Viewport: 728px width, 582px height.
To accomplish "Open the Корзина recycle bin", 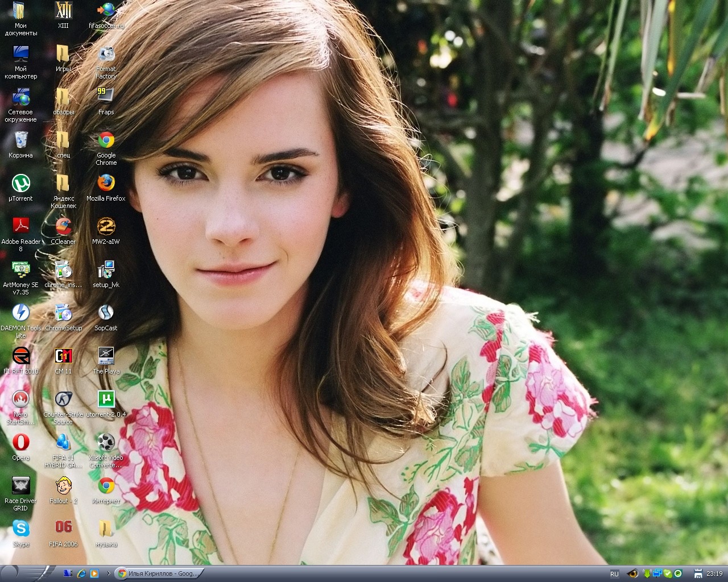I will (20, 140).
